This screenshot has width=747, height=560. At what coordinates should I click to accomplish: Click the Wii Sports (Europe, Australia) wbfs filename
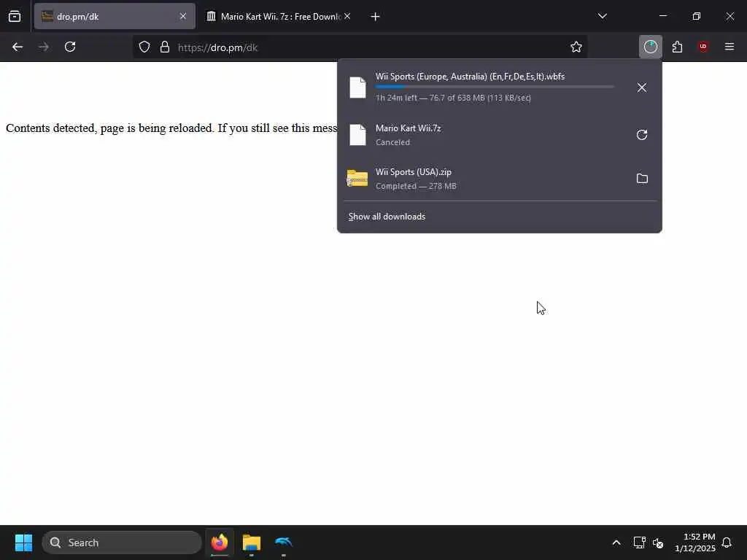471,76
